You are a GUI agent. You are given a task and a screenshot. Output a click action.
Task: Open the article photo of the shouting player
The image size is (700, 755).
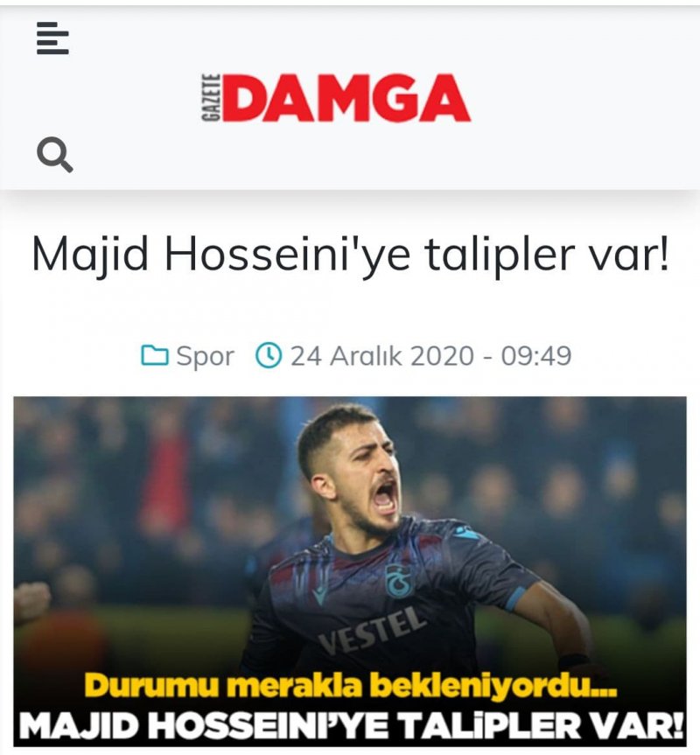click(350, 571)
